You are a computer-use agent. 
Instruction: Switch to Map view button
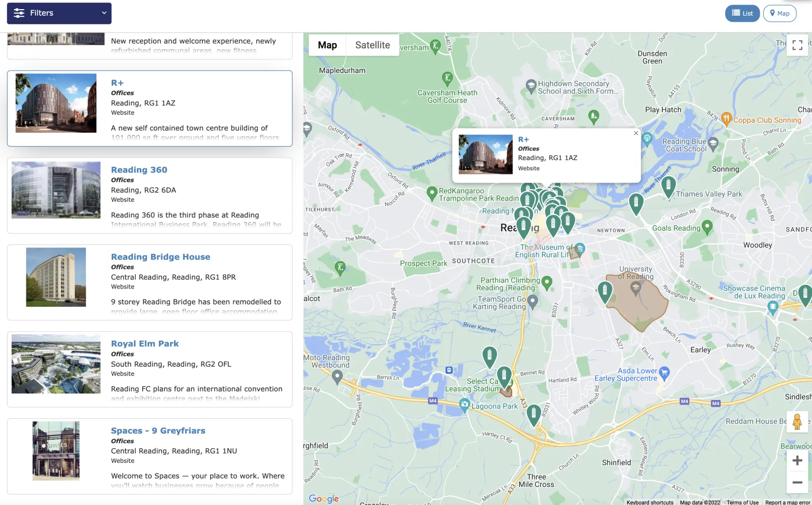point(780,13)
